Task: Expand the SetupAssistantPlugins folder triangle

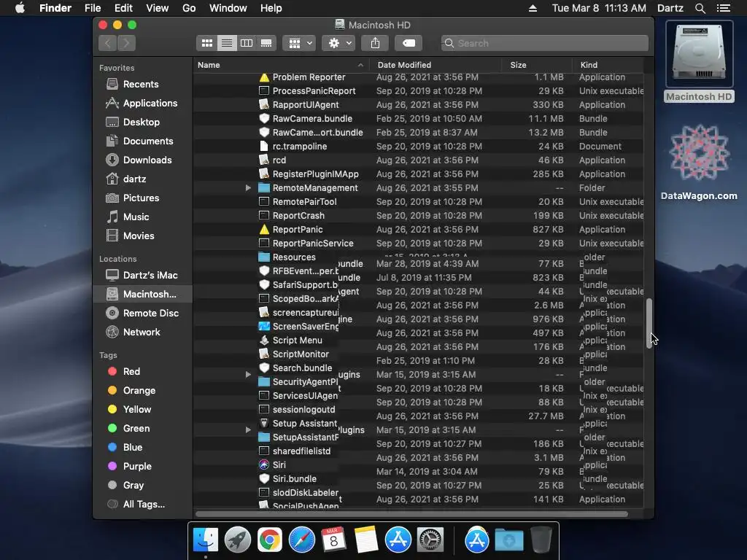Action: 248,430
